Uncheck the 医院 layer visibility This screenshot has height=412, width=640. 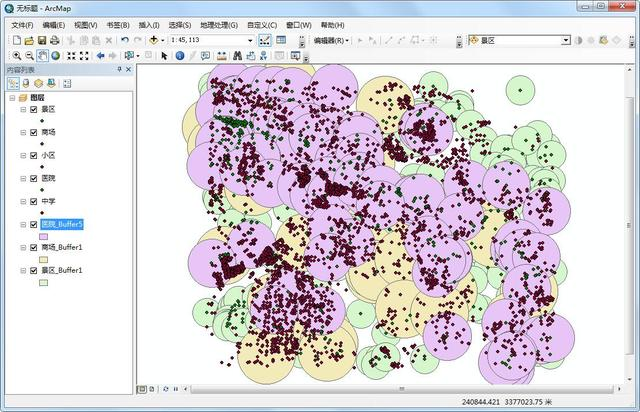[34, 178]
